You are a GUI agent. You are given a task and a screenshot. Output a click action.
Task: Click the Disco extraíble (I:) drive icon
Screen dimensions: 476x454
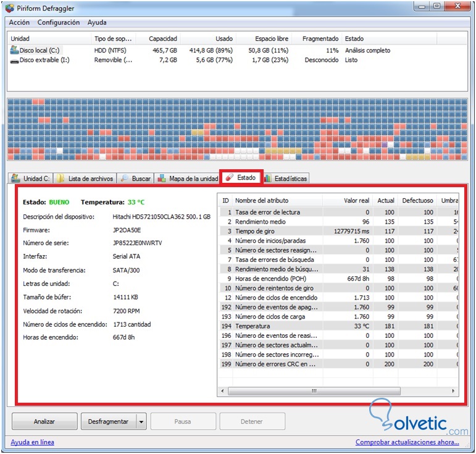[14, 61]
